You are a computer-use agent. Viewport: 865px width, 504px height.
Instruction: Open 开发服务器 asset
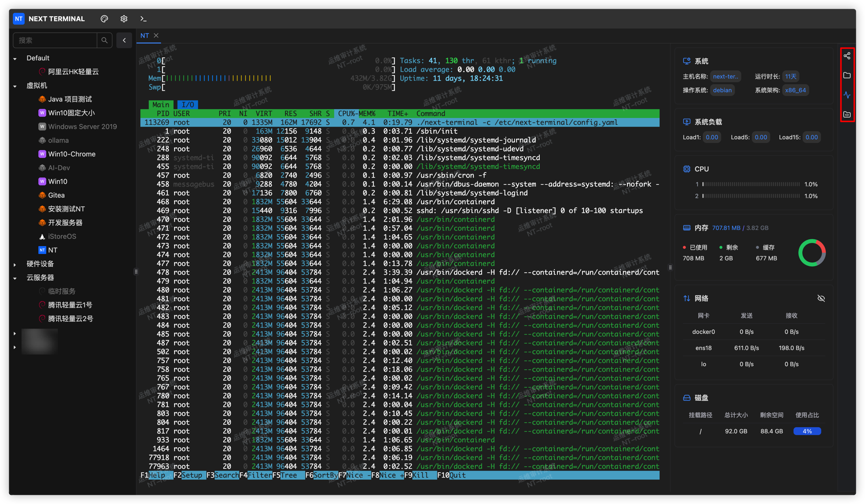click(65, 223)
